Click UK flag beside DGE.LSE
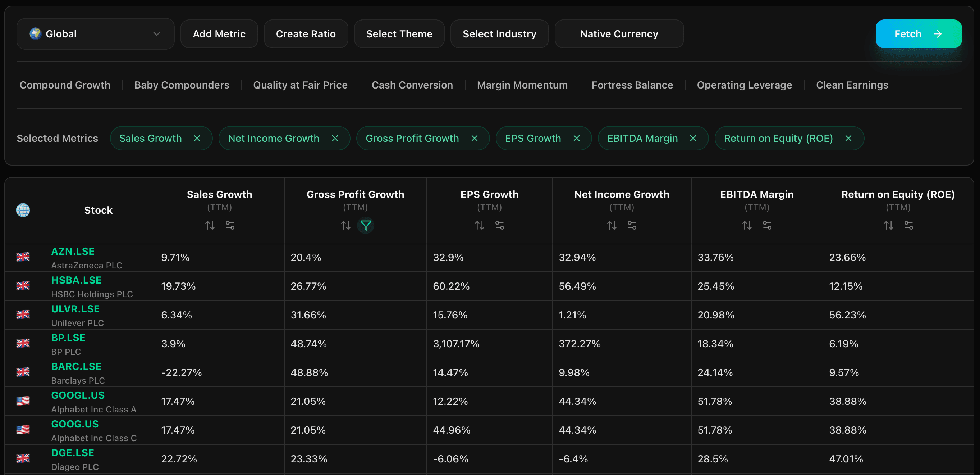Viewport: 980px width, 475px height. point(23,458)
